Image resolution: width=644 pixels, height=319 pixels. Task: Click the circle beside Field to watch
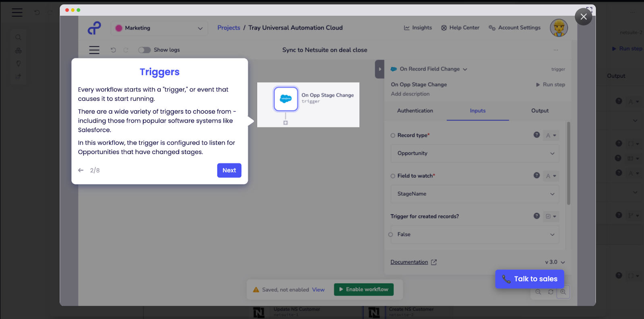coord(393,176)
